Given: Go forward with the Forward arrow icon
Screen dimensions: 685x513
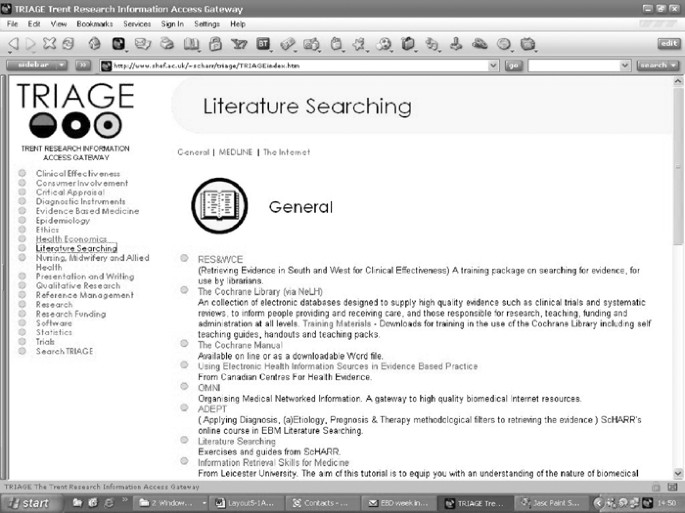Looking at the screenshot, I should pyautogui.click(x=30, y=44).
